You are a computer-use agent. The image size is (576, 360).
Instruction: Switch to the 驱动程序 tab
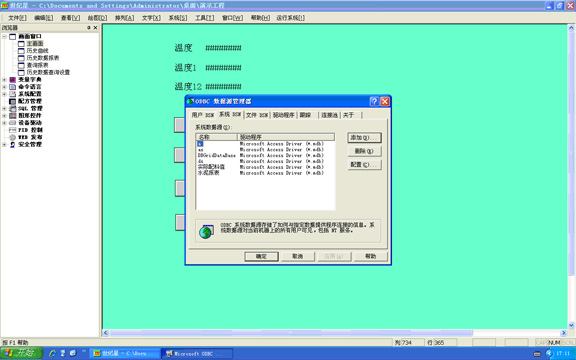coord(284,115)
